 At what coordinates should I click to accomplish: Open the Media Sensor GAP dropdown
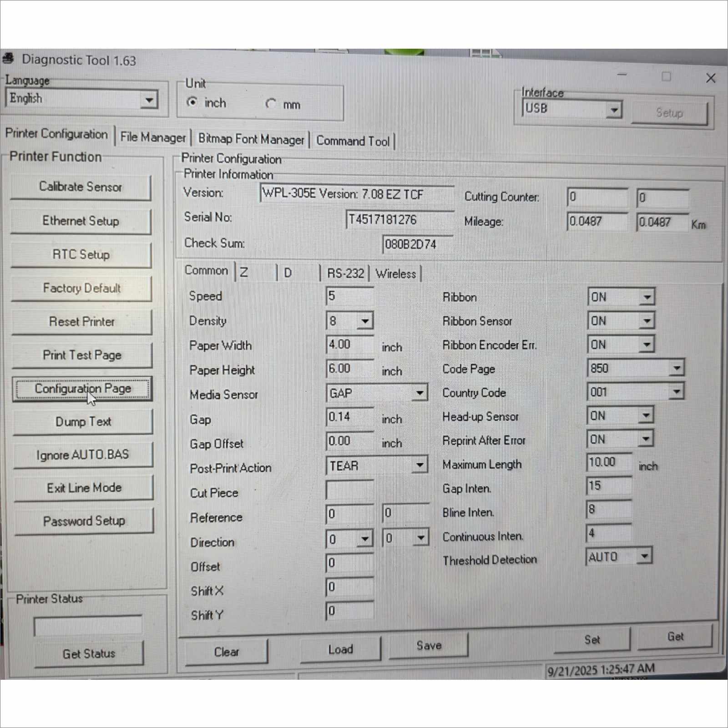[x=420, y=393]
